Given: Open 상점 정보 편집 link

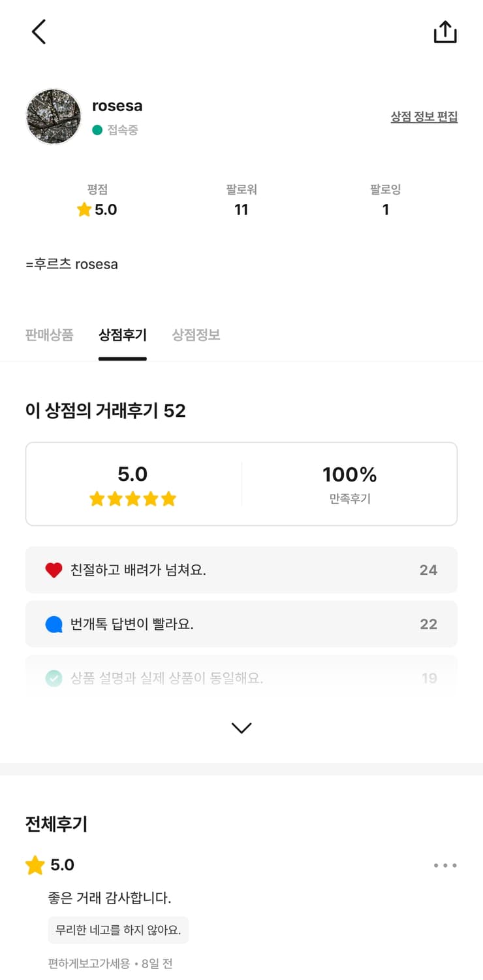Looking at the screenshot, I should tap(424, 117).
